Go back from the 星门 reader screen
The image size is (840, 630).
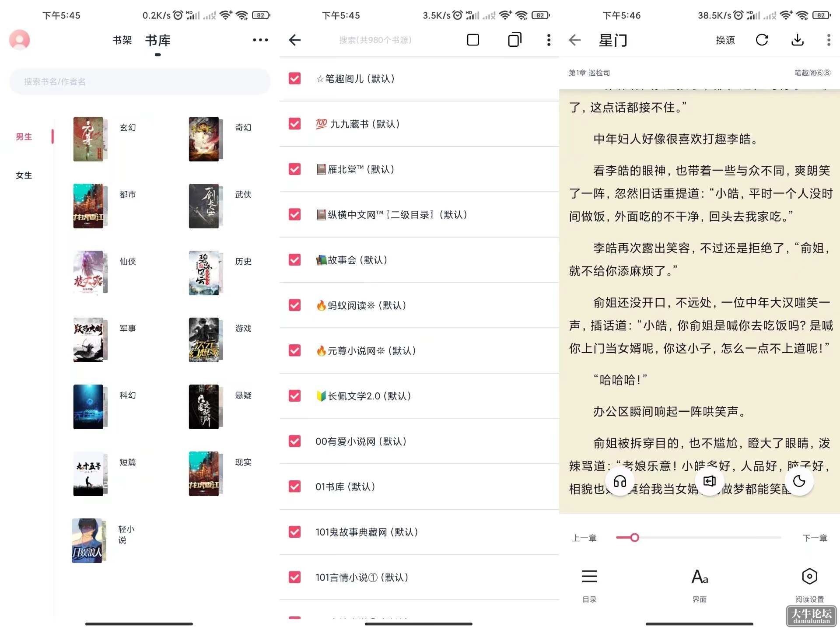(575, 40)
